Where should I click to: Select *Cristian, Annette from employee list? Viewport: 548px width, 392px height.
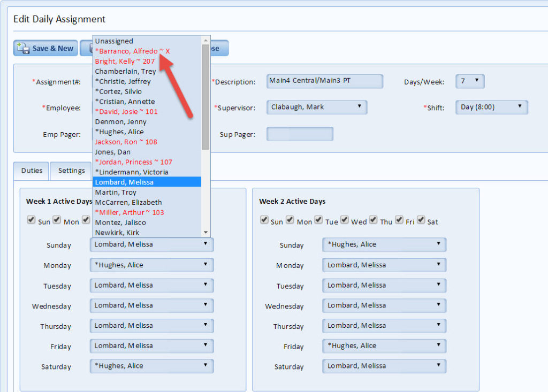(x=147, y=102)
